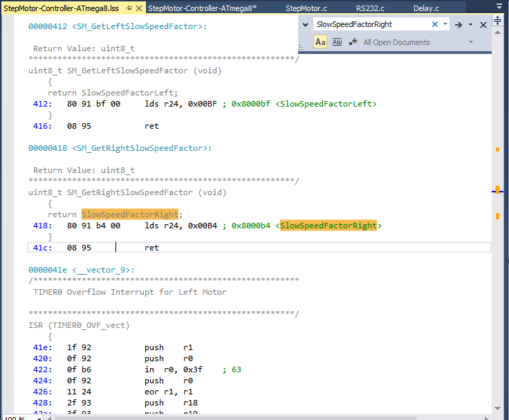Click address label 41e:
509x420 pixels.
(x=42, y=347)
